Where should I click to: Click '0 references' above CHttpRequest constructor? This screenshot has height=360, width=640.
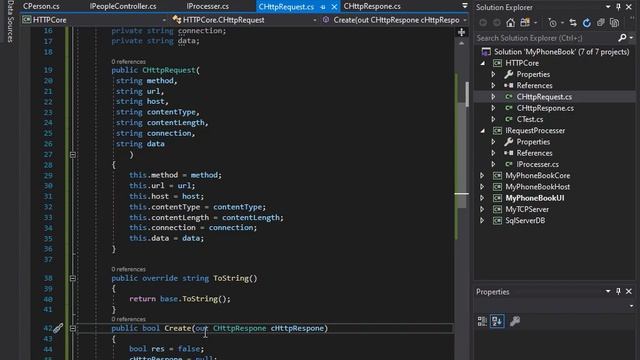[129, 62]
